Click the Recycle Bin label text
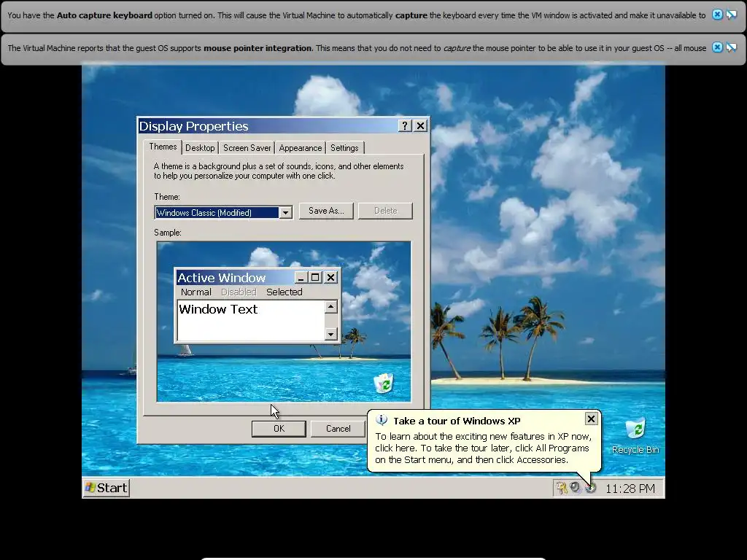This screenshot has height=560, width=747. pos(635,449)
